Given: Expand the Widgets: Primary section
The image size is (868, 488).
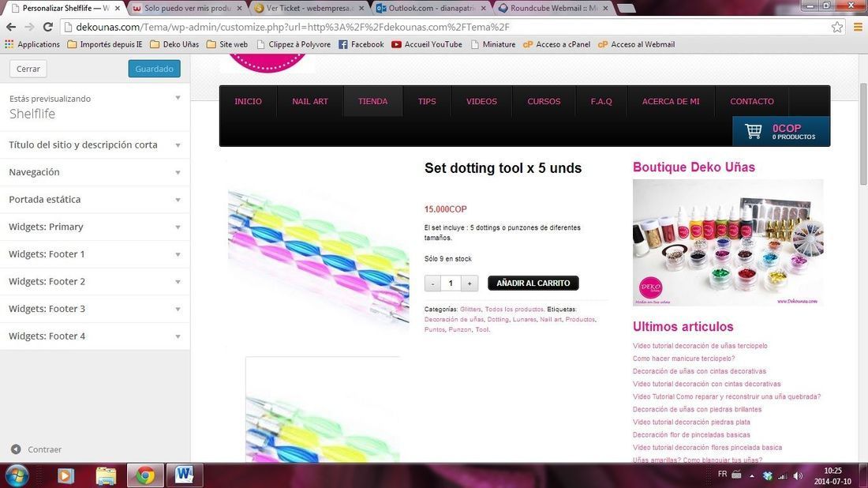Looking at the screenshot, I should (95, 227).
